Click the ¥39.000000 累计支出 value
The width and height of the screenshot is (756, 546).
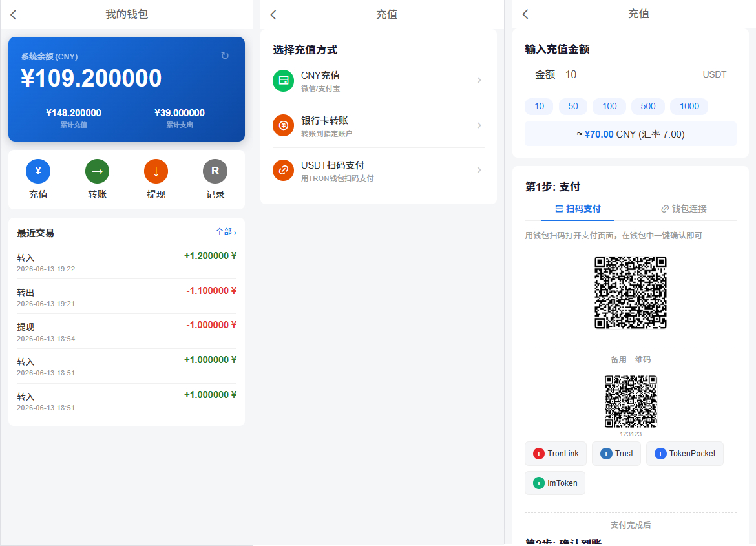[180, 113]
